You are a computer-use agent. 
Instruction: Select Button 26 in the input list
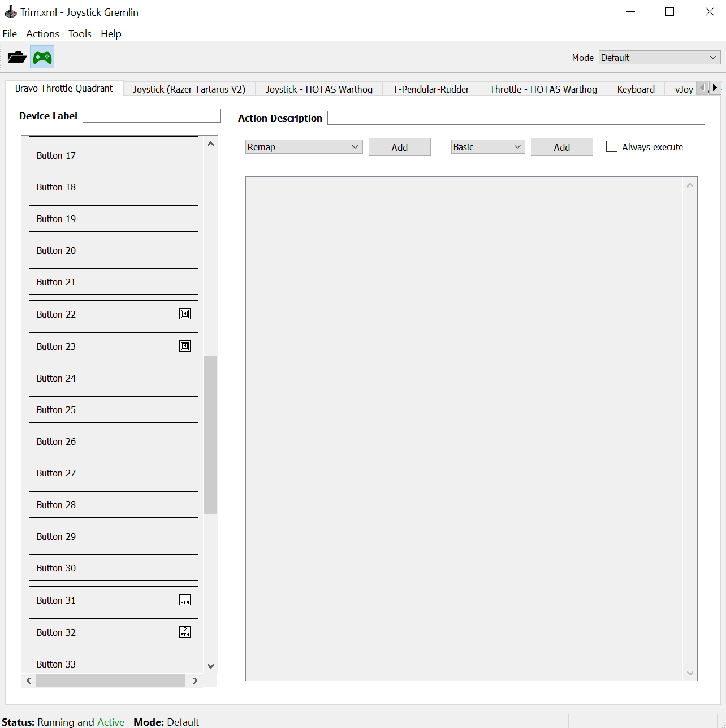114,441
